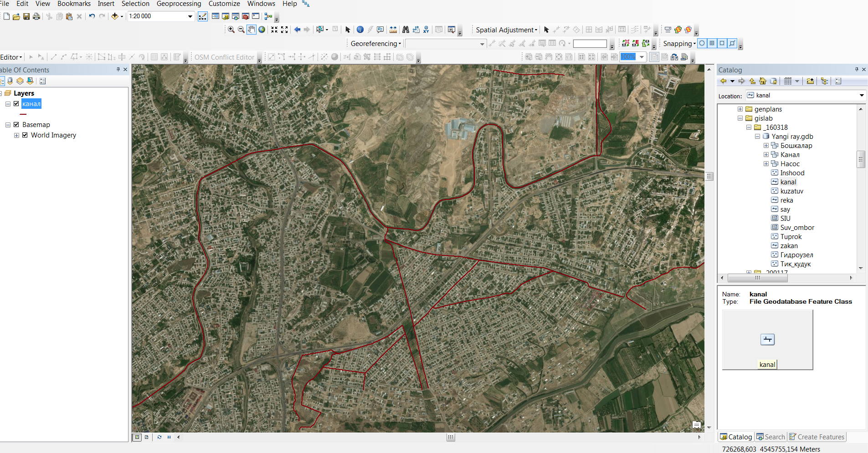Save the map document
Image resolution: width=868 pixels, height=453 pixels.
26,16
